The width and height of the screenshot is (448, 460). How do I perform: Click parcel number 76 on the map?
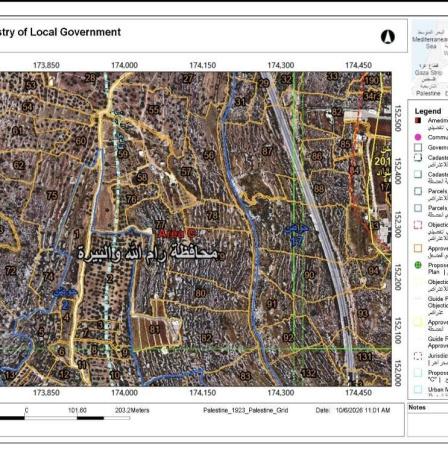[132, 199]
